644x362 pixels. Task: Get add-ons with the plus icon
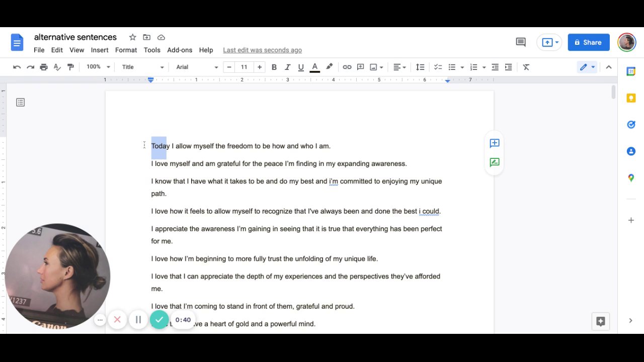tap(631, 220)
